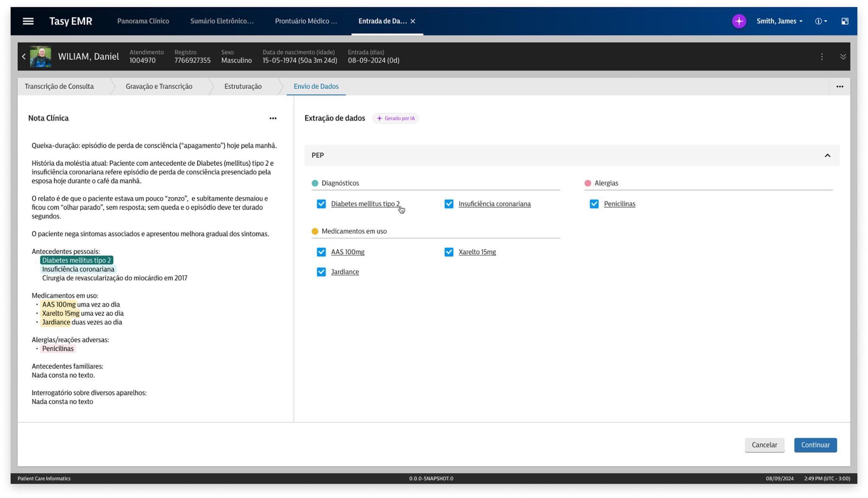Select the Estruturação step tab
This screenshot has width=868, height=498.
pos(242,87)
